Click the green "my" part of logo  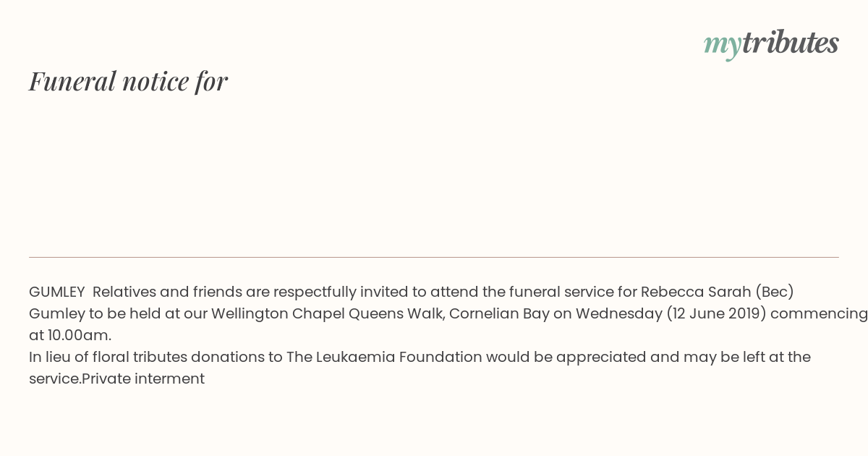point(722,46)
